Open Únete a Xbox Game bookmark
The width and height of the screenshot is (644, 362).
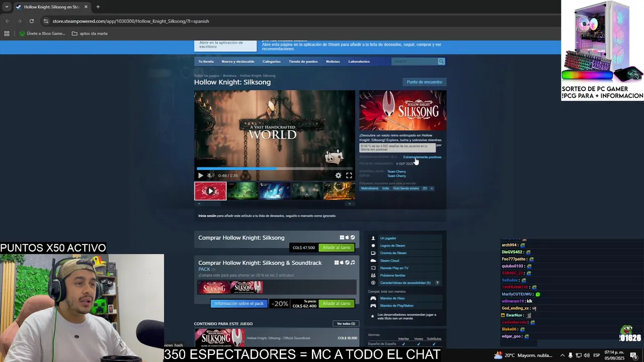pyautogui.click(x=42, y=34)
